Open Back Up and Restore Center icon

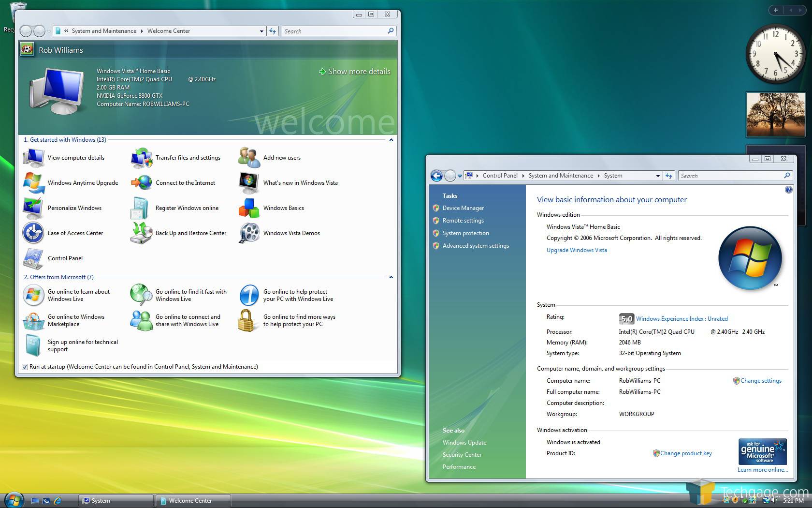click(x=142, y=233)
